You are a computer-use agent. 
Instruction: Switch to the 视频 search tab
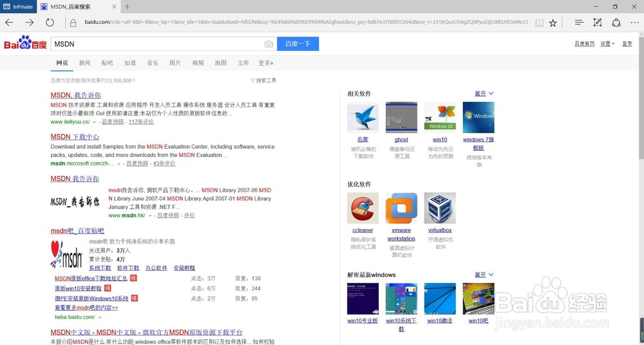point(198,63)
